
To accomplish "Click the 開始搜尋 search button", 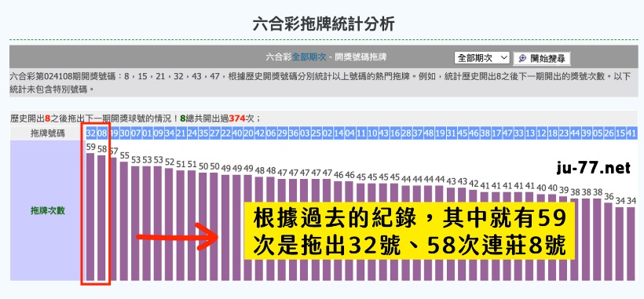I will 542,58.
